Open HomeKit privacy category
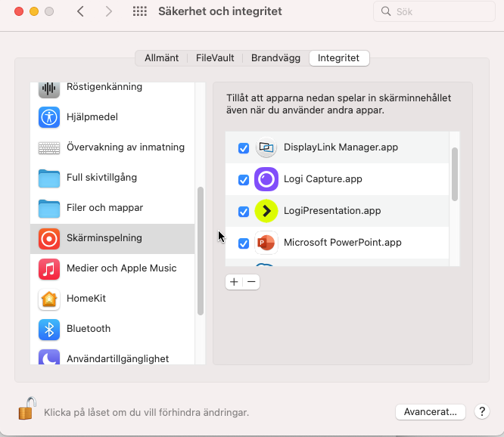Screen dimensions: 504x437 [86, 299]
